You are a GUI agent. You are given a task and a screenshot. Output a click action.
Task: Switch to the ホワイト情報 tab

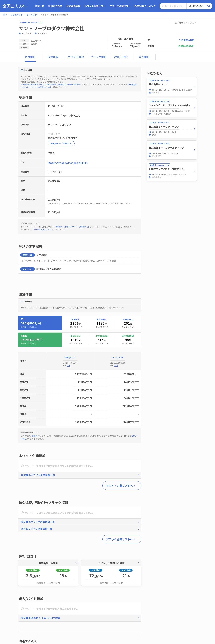76,57
